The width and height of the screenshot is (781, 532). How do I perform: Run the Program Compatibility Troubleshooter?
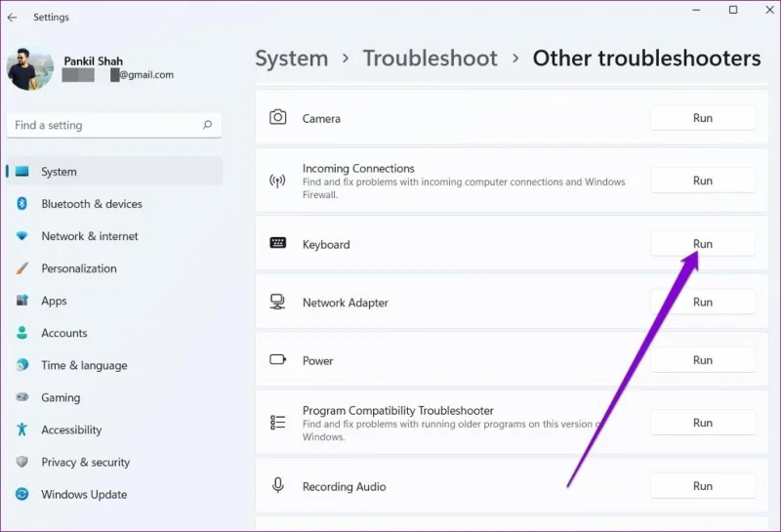point(702,423)
